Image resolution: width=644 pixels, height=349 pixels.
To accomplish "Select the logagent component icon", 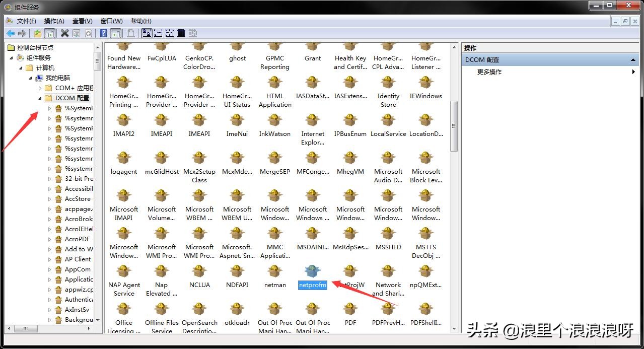I will click(x=124, y=159).
